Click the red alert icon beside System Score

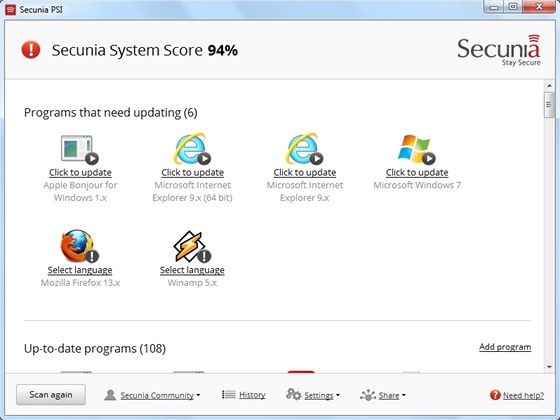tap(31, 50)
